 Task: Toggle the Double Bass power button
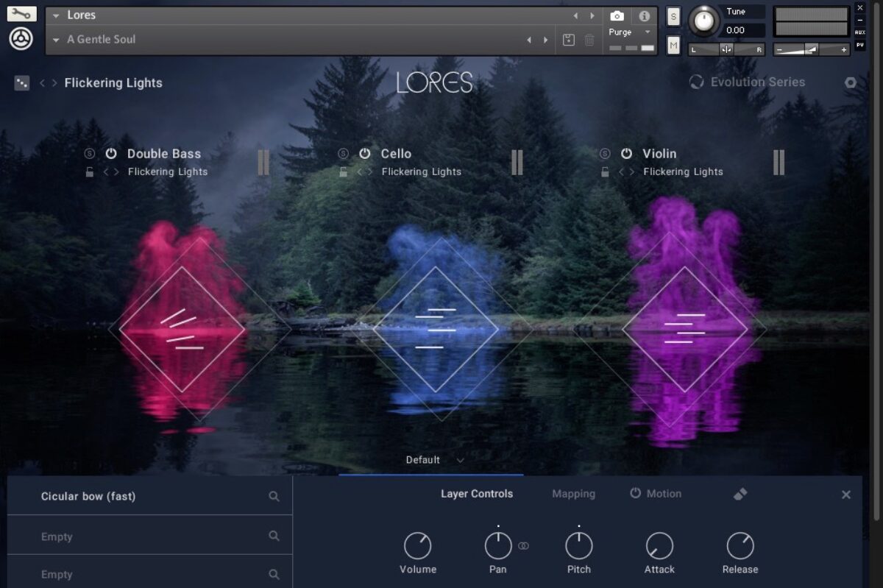(111, 154)
